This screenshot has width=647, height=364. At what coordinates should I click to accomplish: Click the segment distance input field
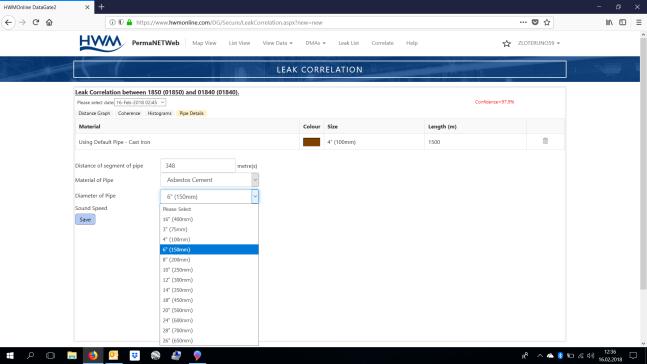click(x=198, y=165)
